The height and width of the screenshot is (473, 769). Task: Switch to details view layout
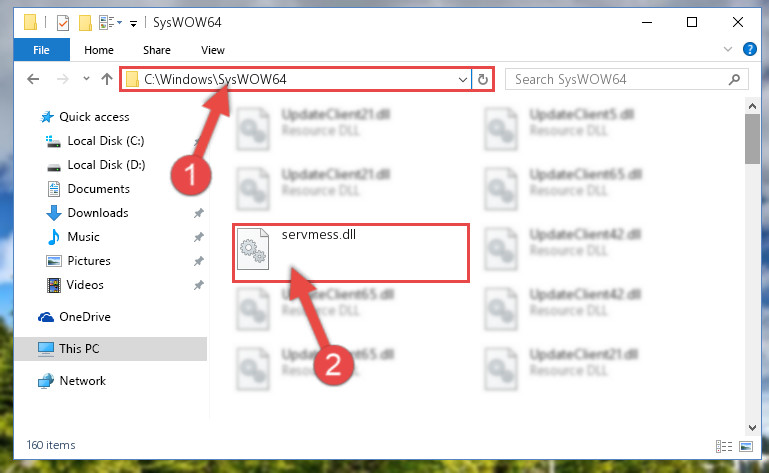tap(723, 446)
